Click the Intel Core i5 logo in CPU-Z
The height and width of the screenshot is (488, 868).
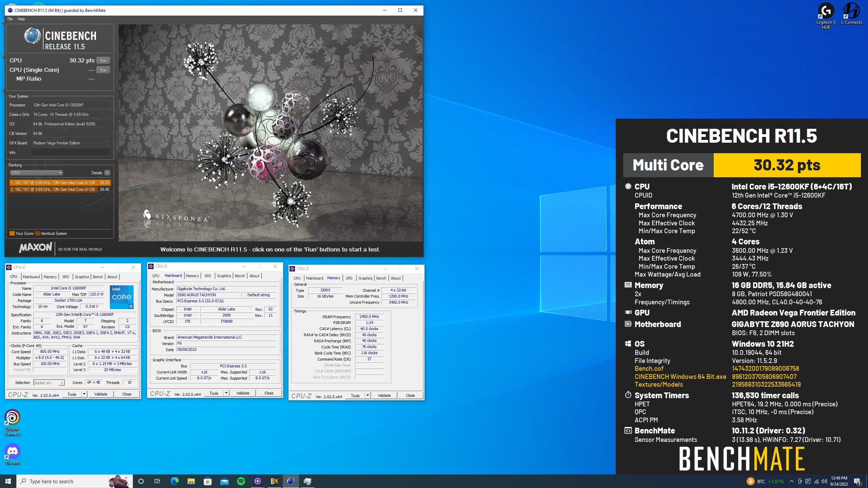point(122,297)
